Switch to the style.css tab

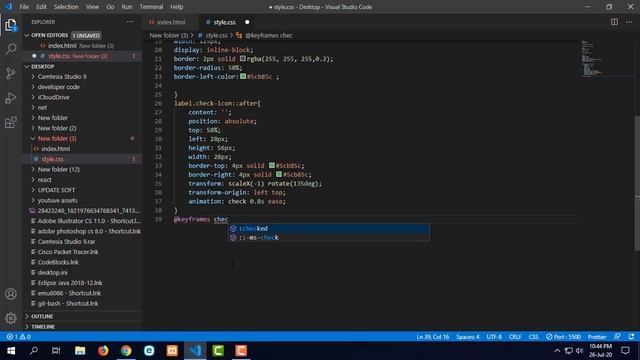tap(224, 22)
